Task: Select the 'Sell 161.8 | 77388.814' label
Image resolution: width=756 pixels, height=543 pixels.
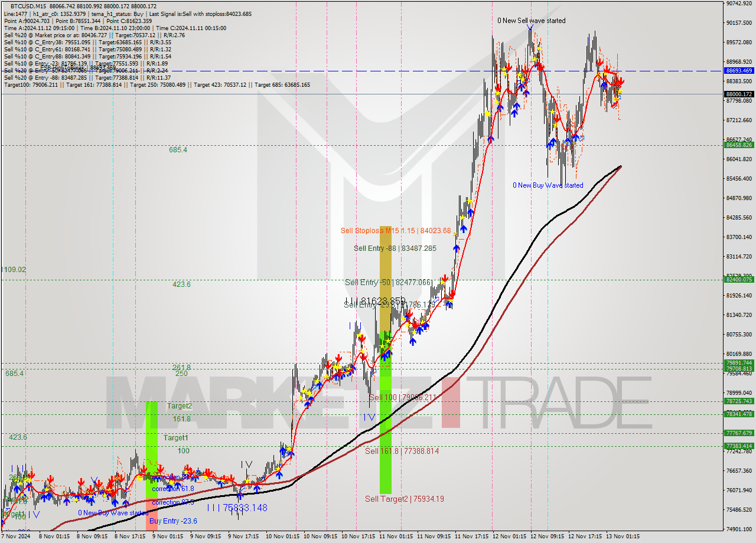Action: [x=402, y=451]
